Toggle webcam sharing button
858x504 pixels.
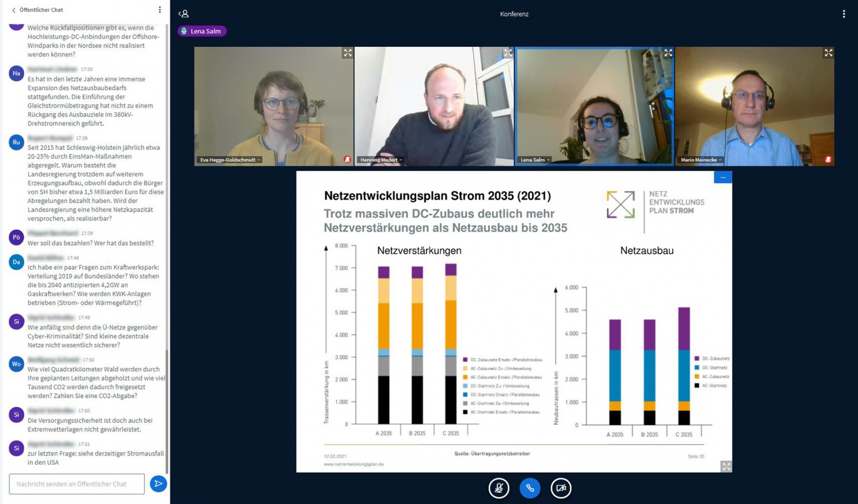[561, 488]
